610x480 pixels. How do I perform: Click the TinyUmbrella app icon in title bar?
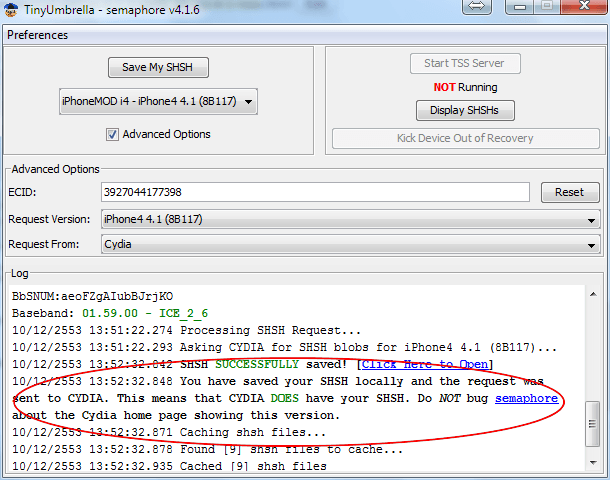click(x=14, y=9)
